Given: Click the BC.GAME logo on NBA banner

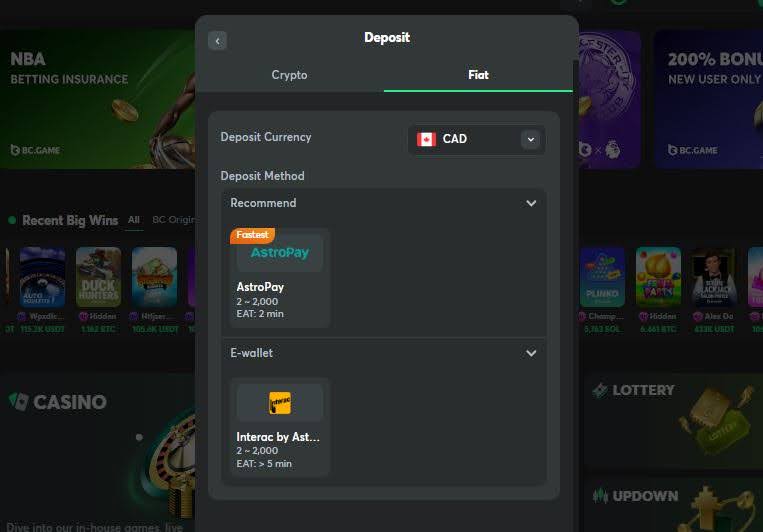Looking at the screenshot, I should click(x=36, y=150).
